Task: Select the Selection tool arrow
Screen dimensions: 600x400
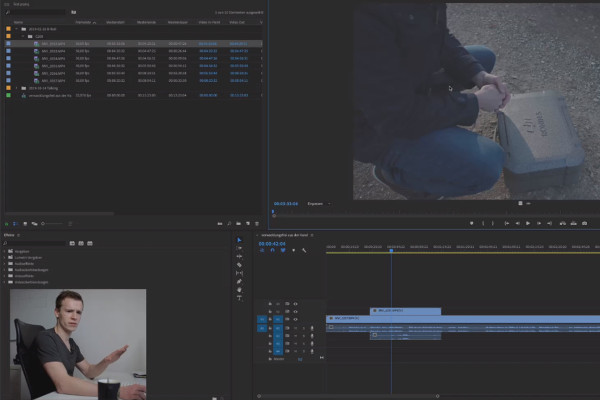Action: click(239, 240)
